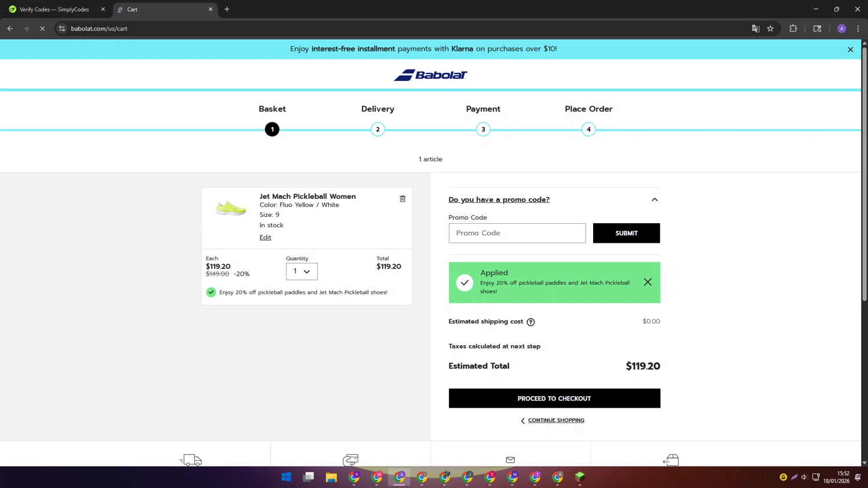Viewport: 868px width, 488px height.
Task: Click the returns box icon at page bottom
Action: coord(671,460)
